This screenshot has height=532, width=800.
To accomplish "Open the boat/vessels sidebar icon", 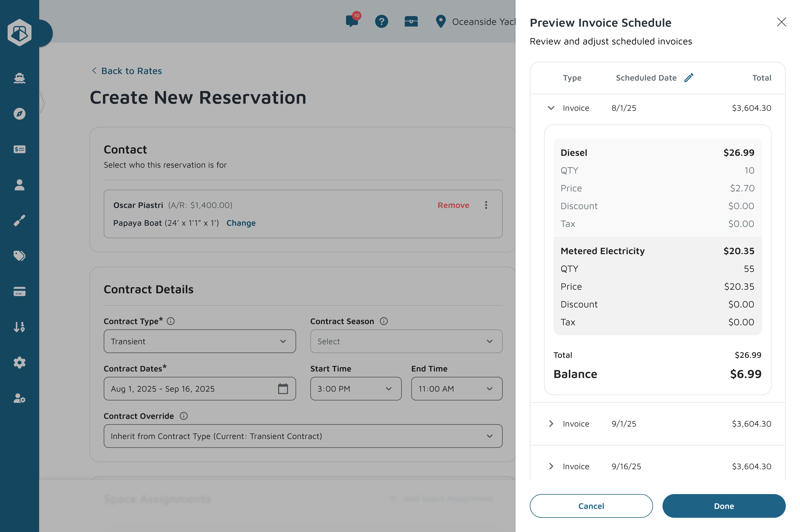I will pos(19,78).
